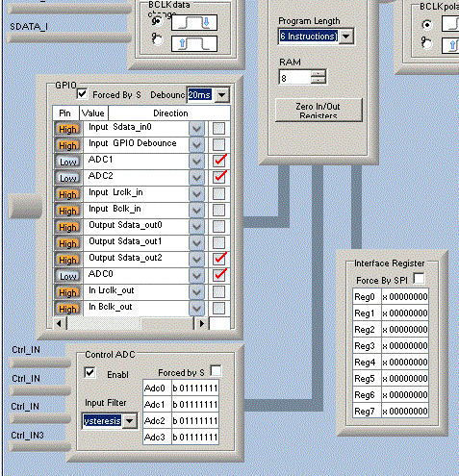Toggle the High button for Input GPIO Debounce
Screen dimensions: 459x476
click(x=67, y=145)
